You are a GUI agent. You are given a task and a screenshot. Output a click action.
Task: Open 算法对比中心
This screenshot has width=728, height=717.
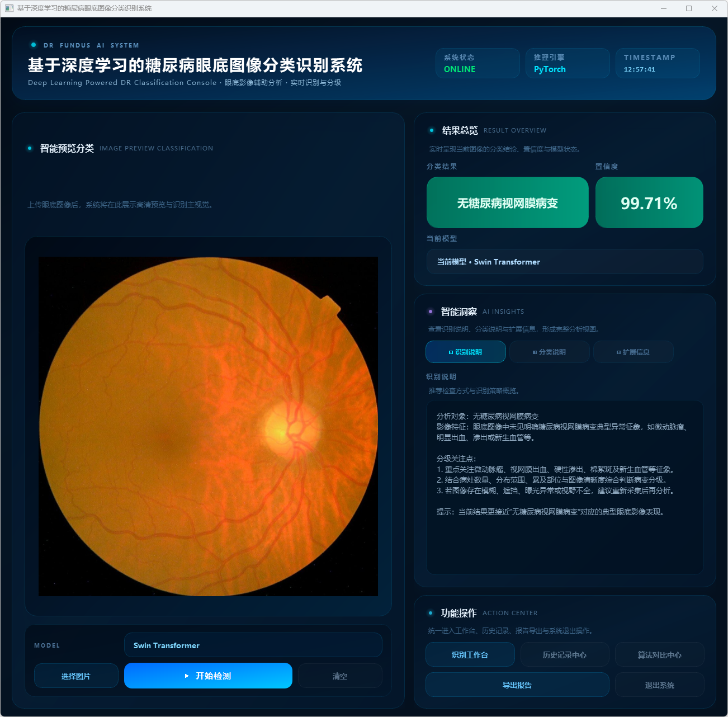(x=659, y=655)
